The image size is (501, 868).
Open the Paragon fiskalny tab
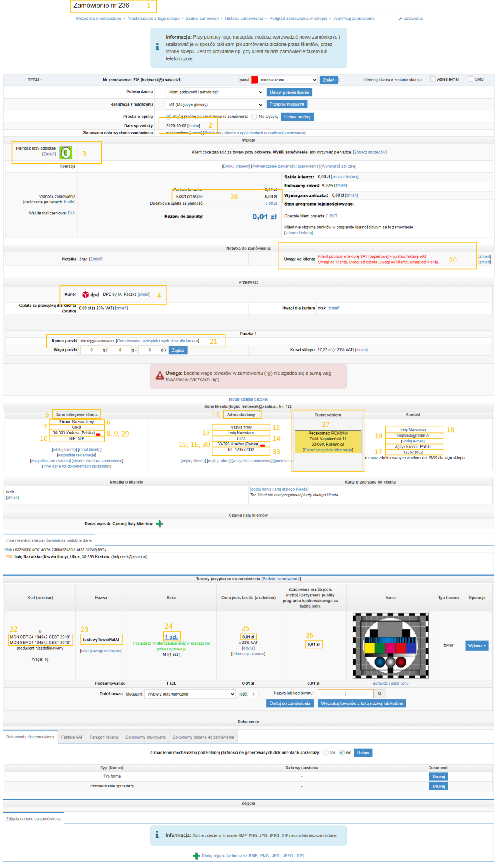click(104, 737)
